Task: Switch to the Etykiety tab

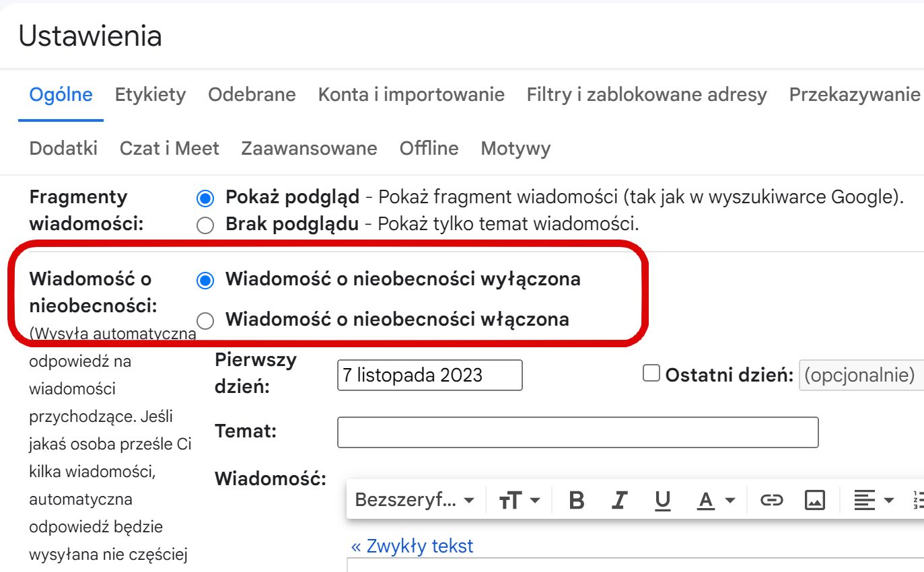Action: click(x=150, y=95)
